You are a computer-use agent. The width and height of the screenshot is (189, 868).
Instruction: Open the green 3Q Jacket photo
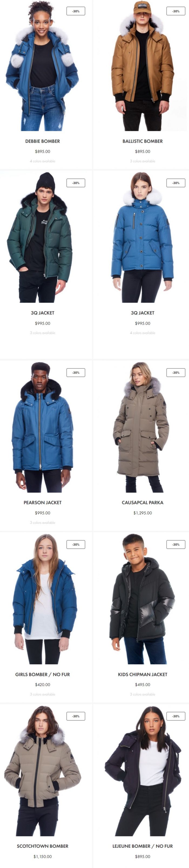pyautogui.click(x=42, y=237)
